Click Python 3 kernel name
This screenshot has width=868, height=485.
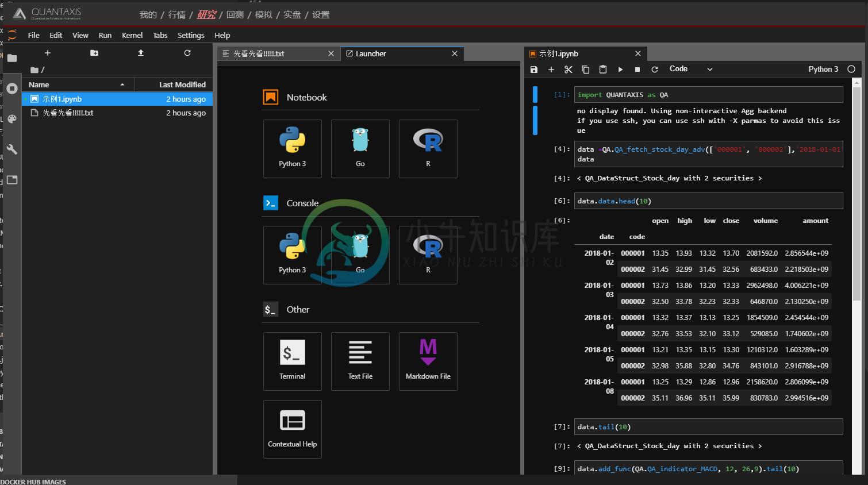[x=823, y=69]
